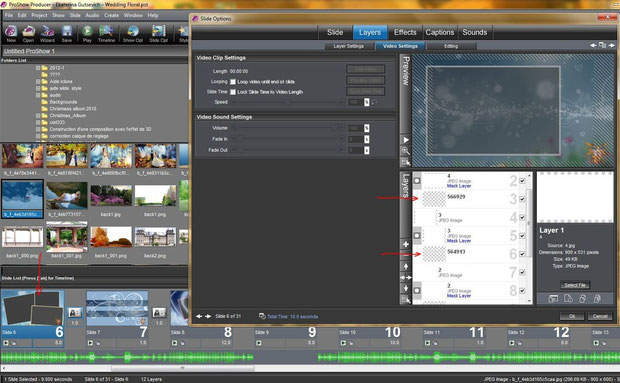
Task: Click the Timeline toolbar icon
Action: 106,33
